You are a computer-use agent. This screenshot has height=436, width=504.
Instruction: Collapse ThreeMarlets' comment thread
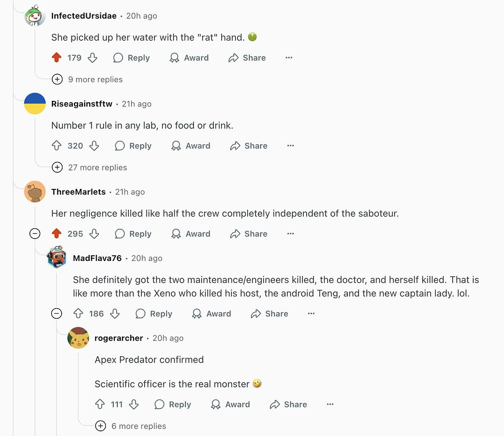(35, 234)
